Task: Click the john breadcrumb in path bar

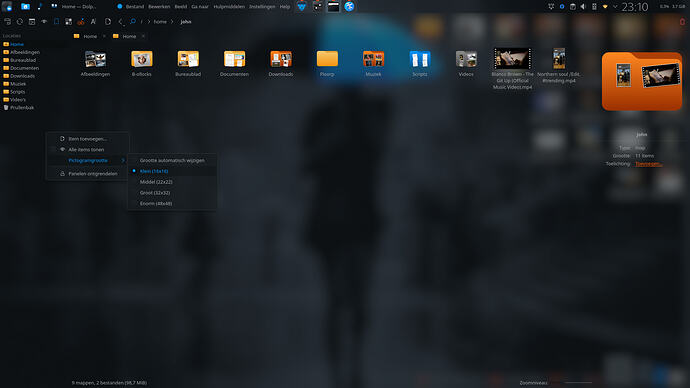Action: click(x=186, y=21)
